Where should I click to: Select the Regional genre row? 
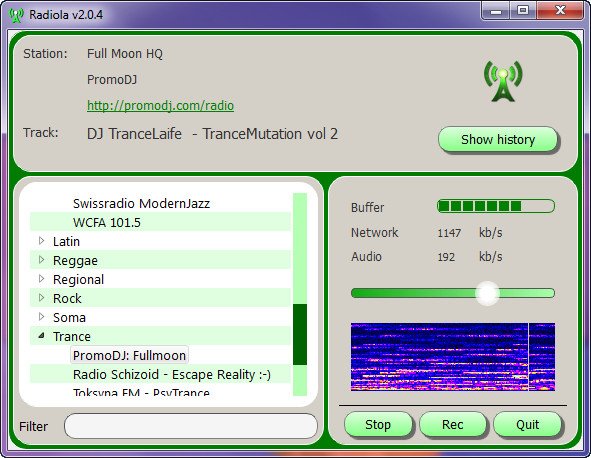[x=160, y=279]
